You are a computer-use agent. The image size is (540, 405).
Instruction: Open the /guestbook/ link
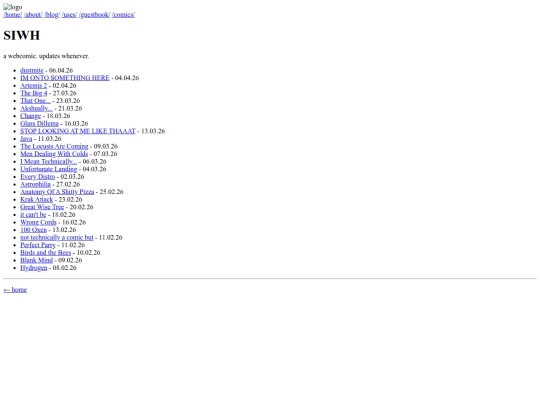(x=94, y=15)
